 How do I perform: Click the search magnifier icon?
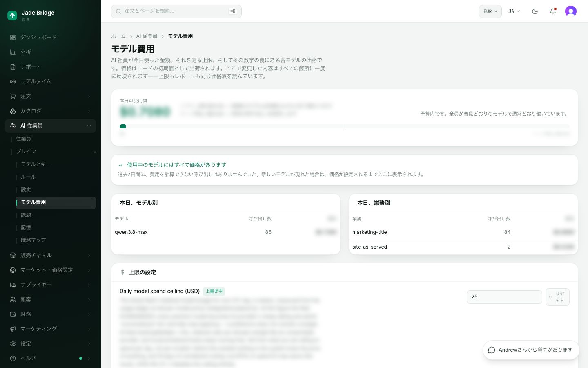118,11
